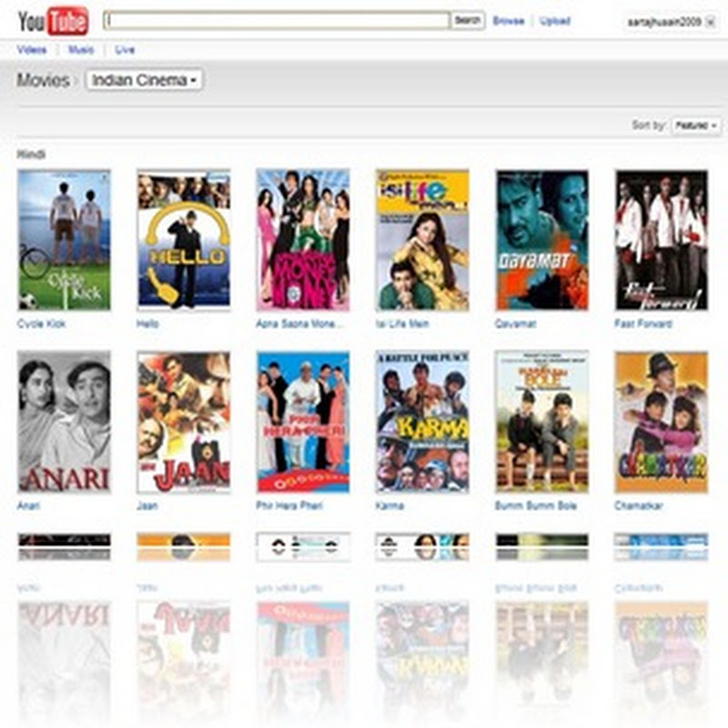Click the Karma title link

pyautogui.click(x=389, y=506)
